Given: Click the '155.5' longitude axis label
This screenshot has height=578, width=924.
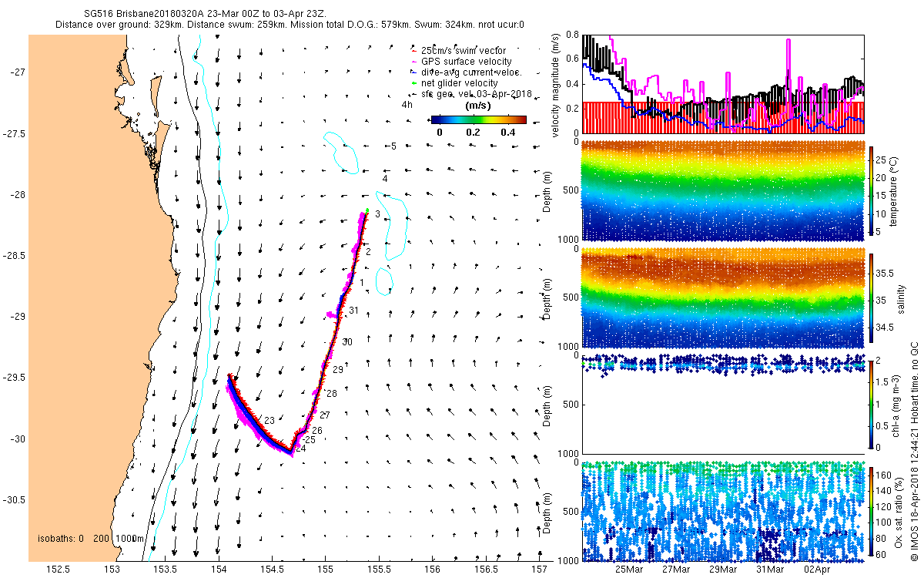Looking at the screenshot, I should (379, 570).
